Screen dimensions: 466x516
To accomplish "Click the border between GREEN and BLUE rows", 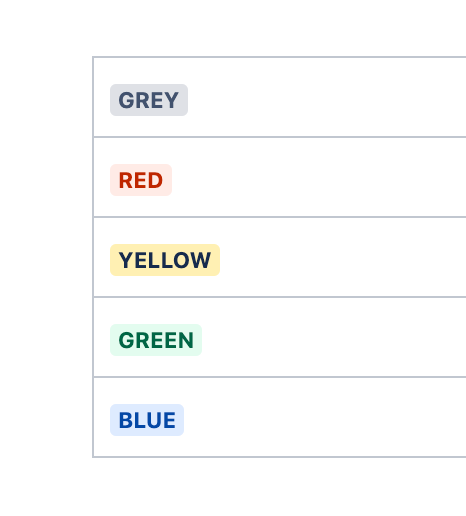I will point(279,377).
